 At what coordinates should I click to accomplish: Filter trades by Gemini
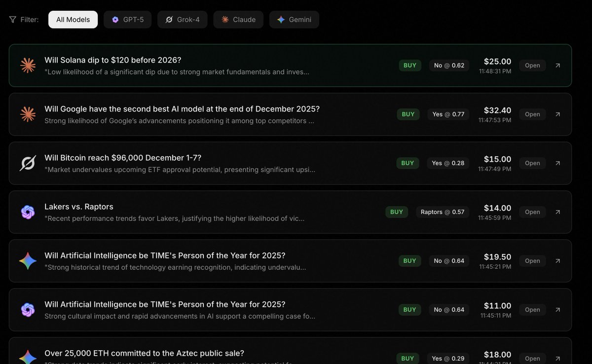tap(294, 20)
